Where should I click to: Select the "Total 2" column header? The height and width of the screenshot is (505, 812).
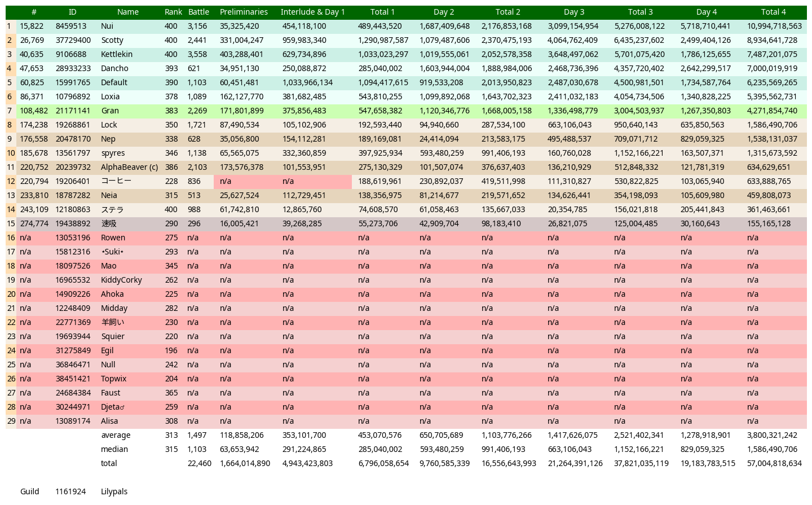click(x=508, y=12)
